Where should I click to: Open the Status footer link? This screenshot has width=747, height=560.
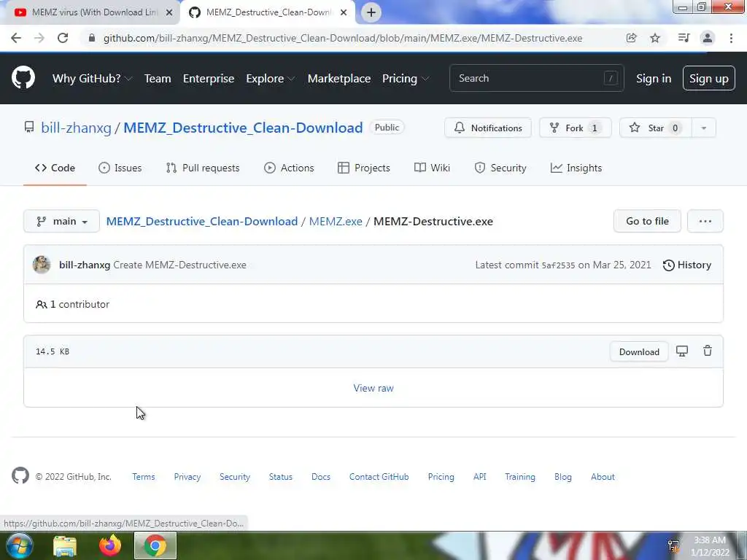click(281, 477)
